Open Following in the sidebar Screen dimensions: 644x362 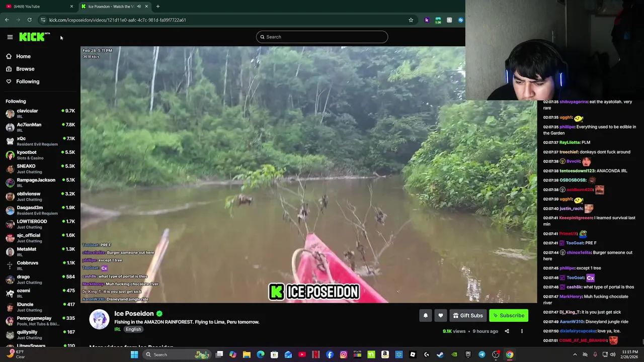tap(27, 81)
